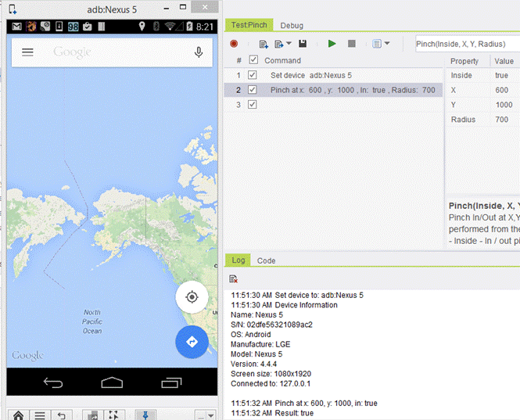Toggle the header select-all Command checkbox
The image size is (520, 420).
pos(253,60)
